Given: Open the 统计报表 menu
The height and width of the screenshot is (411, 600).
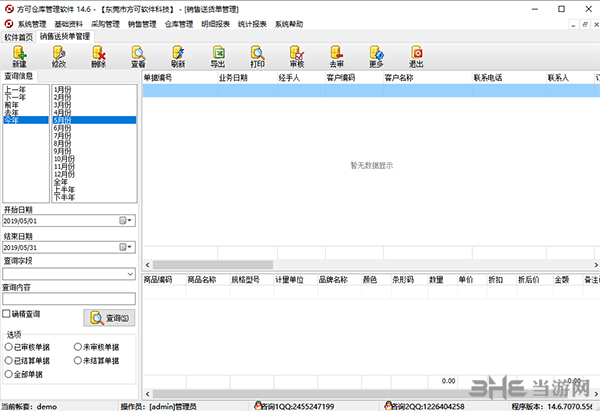Looking at the screenshot, I should (252, 24).
